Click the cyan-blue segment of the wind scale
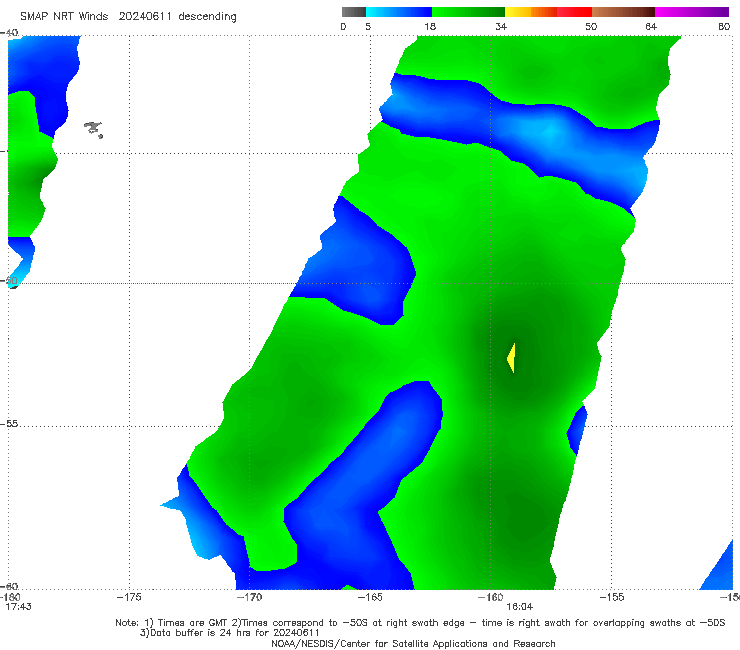This screenshot has height=650, width=740. (x=399, y=12)
